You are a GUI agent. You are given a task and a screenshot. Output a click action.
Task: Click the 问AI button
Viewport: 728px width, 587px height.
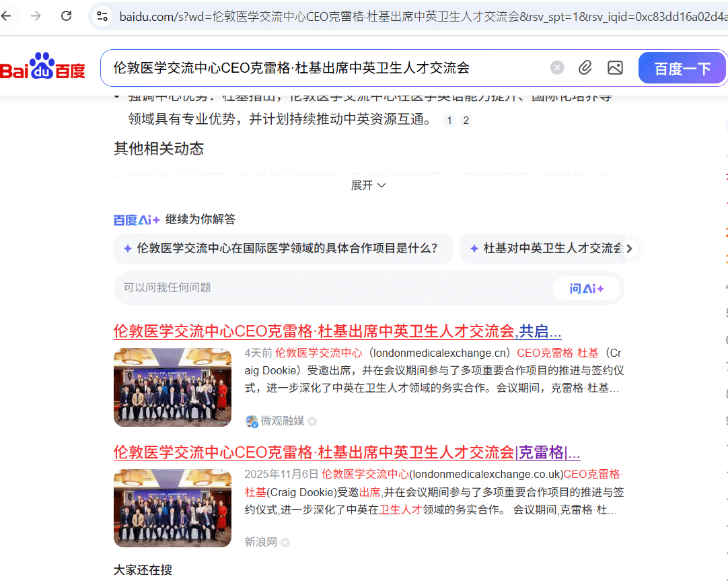(x=586, y=288)
